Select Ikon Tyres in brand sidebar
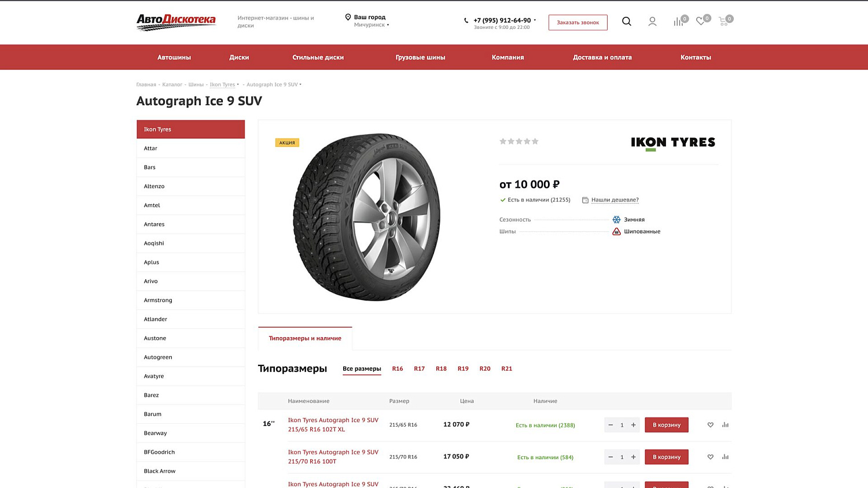The height and width of the screenshot is (488, 868). [x=191, y=130]
